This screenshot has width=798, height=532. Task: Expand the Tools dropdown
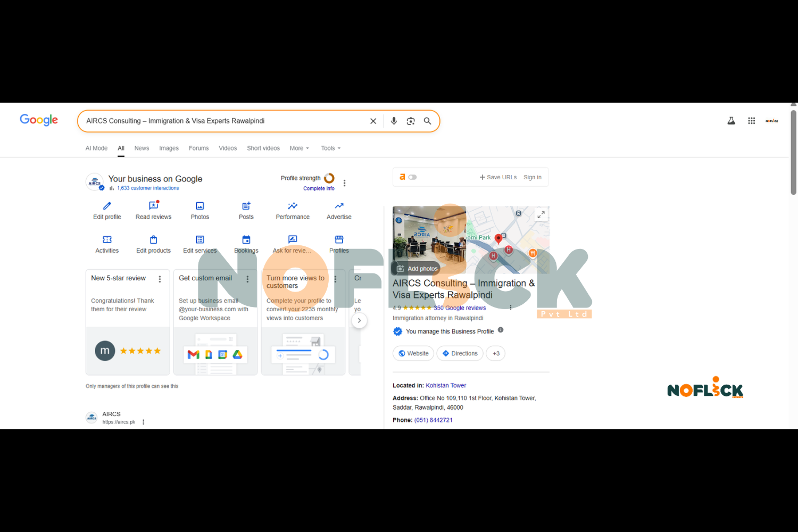coord(330,148)
